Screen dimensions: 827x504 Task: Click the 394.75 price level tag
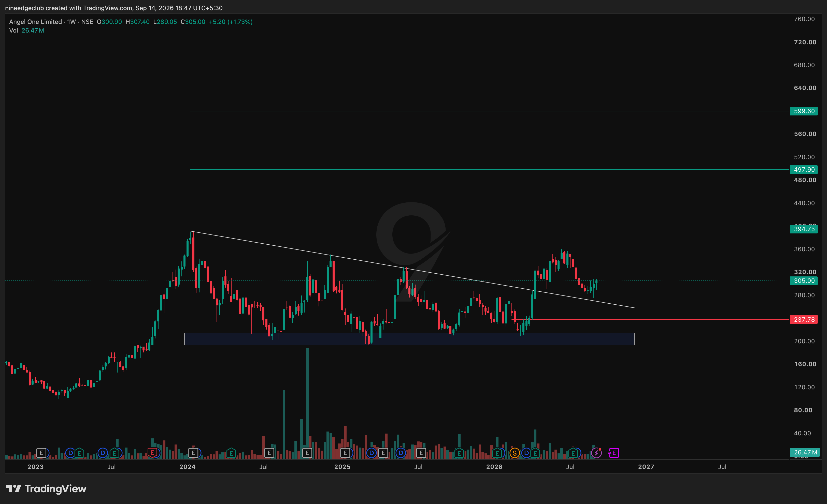point(804,229)
